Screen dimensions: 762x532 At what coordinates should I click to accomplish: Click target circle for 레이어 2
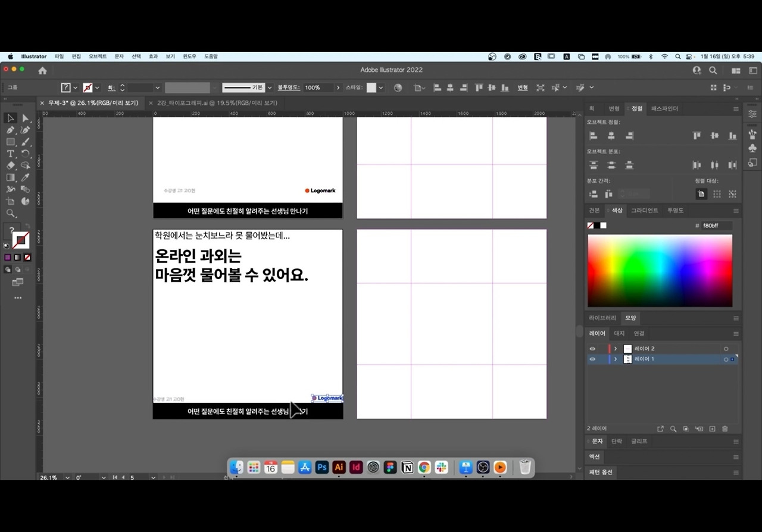click(x=726, y=349)
